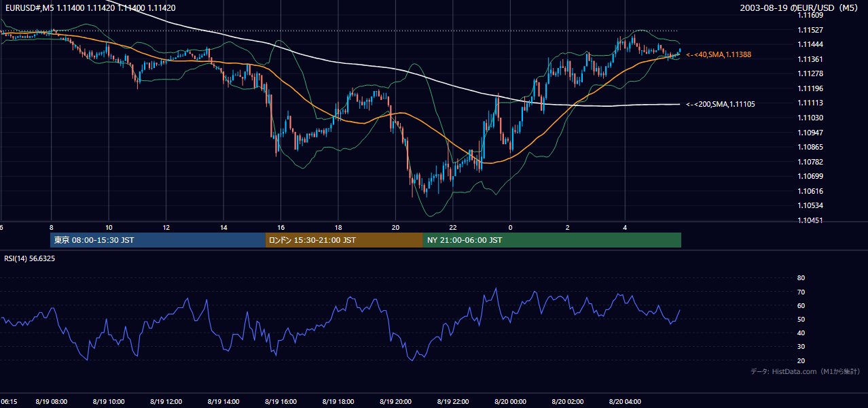Viewport: 868px width, 408px height.
Task: Click price axis label 1.11609
Action: [810, 16]
